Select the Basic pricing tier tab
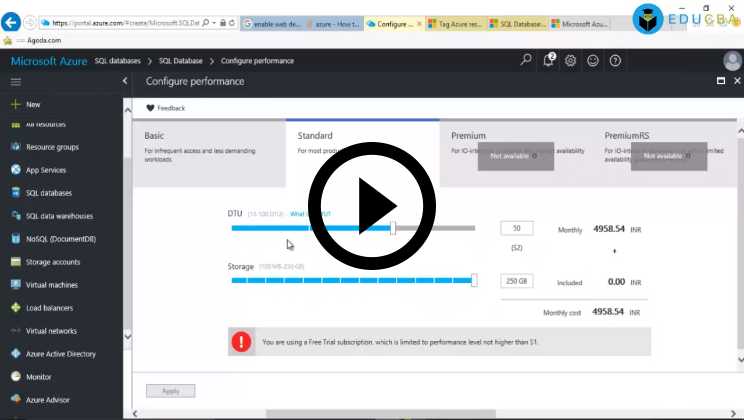 click(208, 150)
